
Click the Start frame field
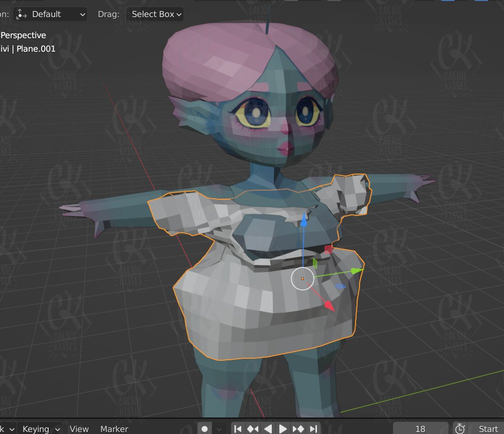pyautogui.click(x=486, y=428)
